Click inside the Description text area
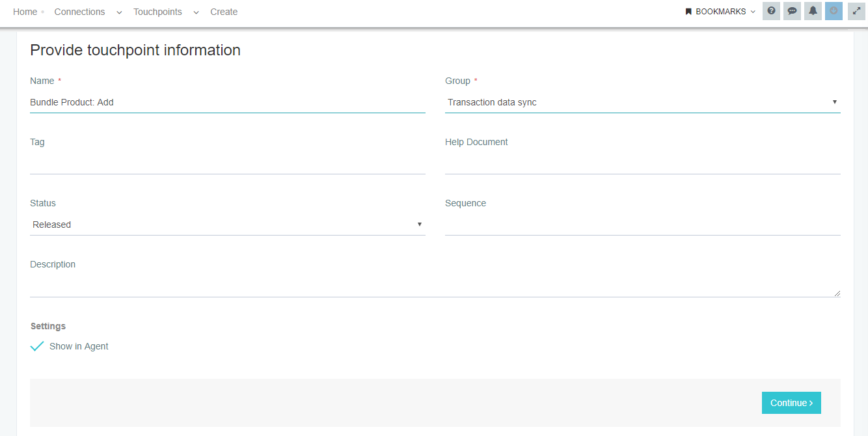 click(434, 286)
